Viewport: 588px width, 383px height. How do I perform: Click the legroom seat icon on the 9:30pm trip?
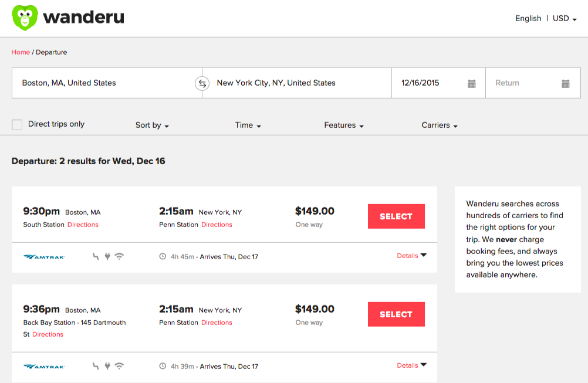pos(96,256)
